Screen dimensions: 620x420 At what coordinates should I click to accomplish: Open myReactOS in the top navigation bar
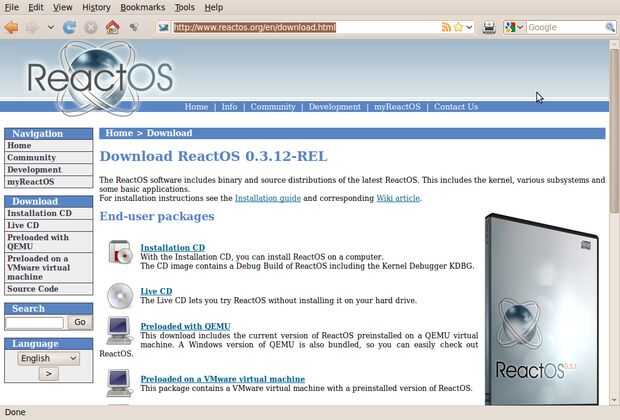(397, 107)
